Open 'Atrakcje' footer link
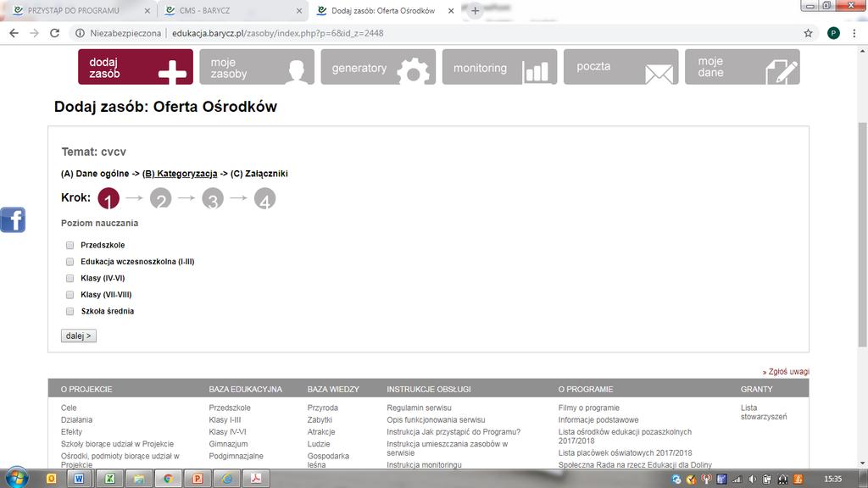This screenshot has height=488, width=868. pyautogui.click(x=321, y=432)
